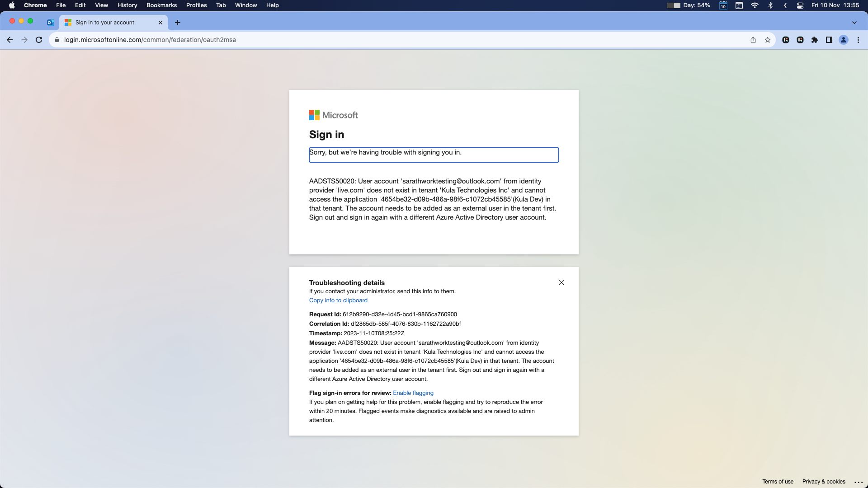
Task: Click the footer ellipsis more options
Action: [x=859, y=482]
